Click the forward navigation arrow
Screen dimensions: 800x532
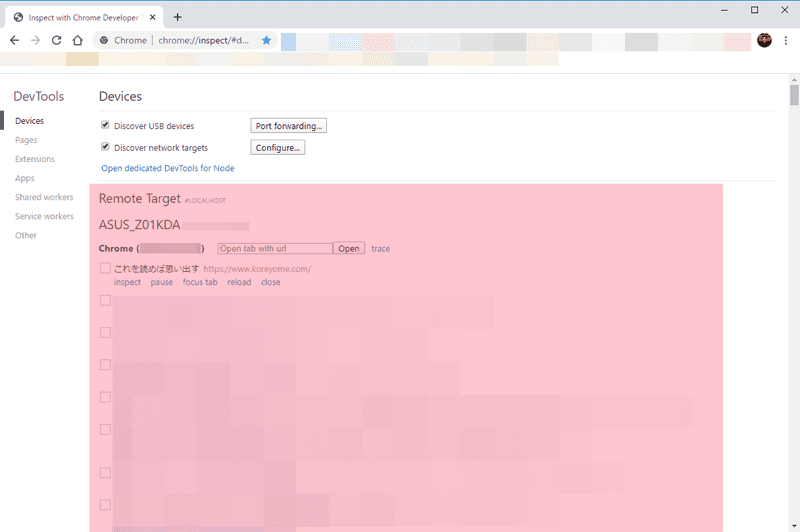coord(35,40)
